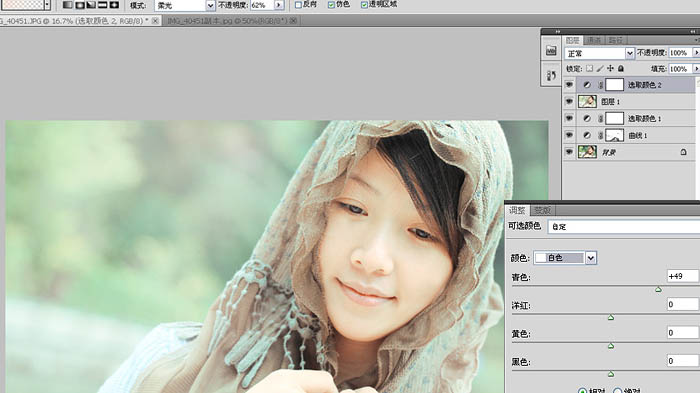Hide the 曲线 1 layer

click(x=569, y=135)
